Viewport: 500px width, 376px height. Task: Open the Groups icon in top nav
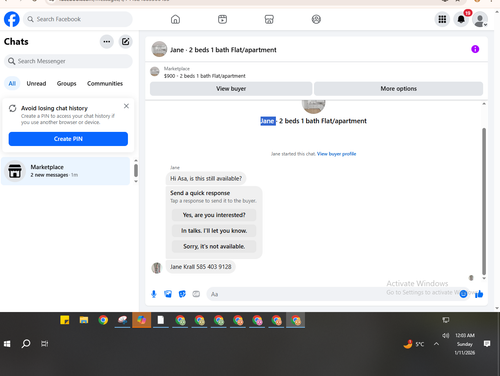click(x=316, y=19)
